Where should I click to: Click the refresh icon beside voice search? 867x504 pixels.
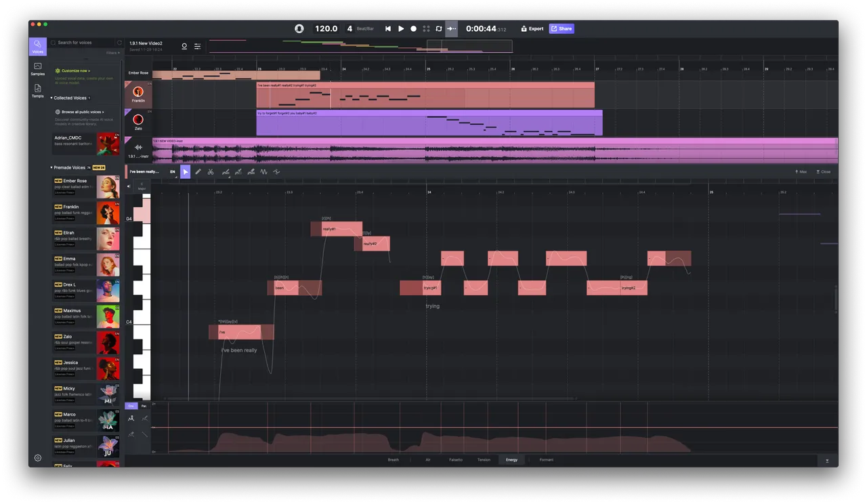tap(119, 43)
